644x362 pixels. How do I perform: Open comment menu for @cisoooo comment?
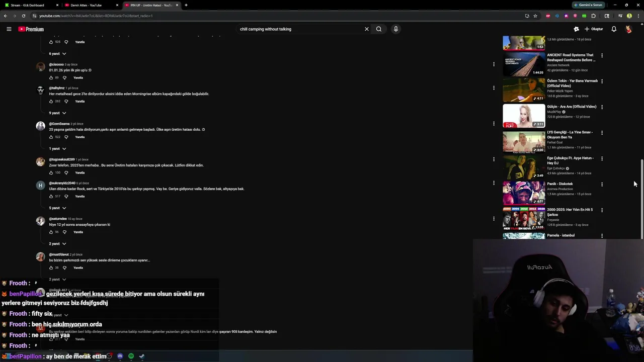(494, 64)
